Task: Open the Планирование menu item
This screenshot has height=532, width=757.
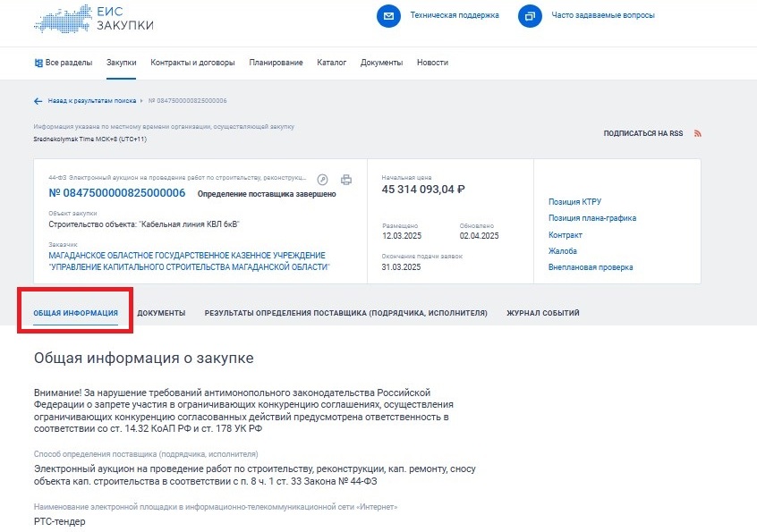Action: click(x=276, y=63)
